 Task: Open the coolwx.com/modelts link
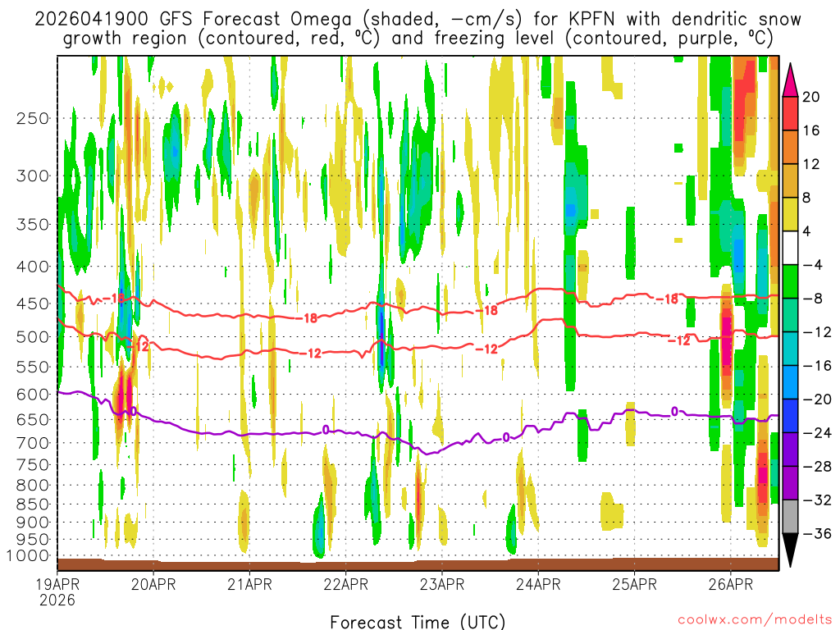click(751, 619)
